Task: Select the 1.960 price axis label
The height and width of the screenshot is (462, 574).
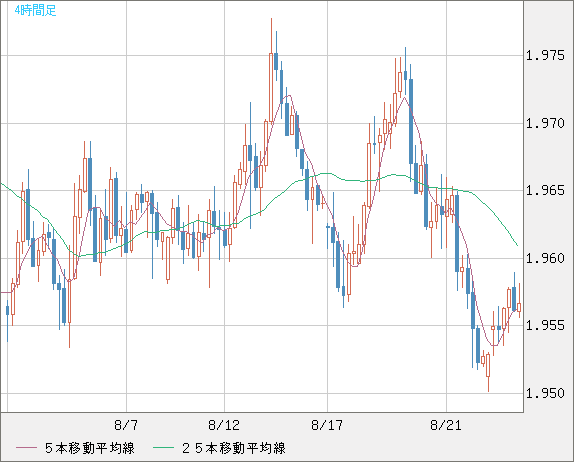Action: point(545,258)
